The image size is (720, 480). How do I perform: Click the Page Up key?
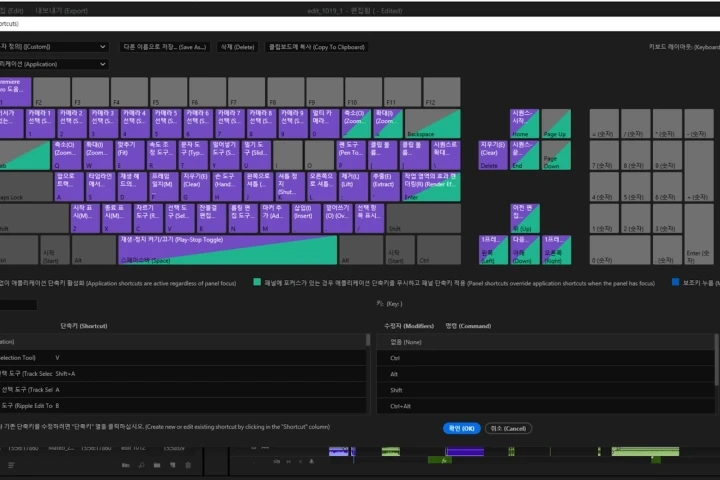tap(556, 124)
